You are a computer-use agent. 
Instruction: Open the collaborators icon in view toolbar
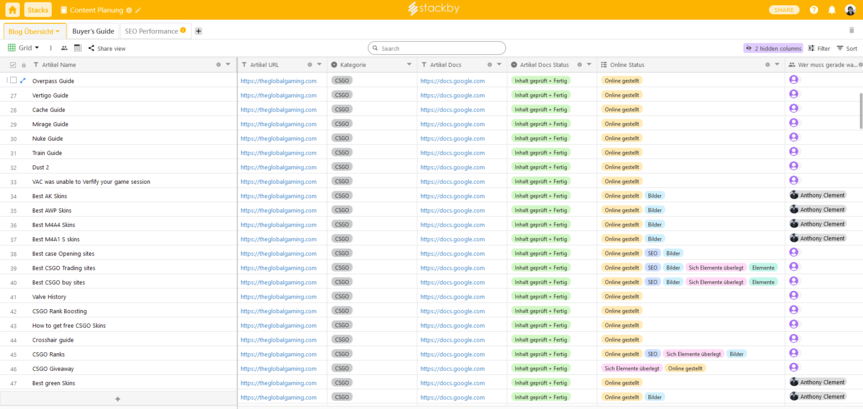[x=64, y=48]
